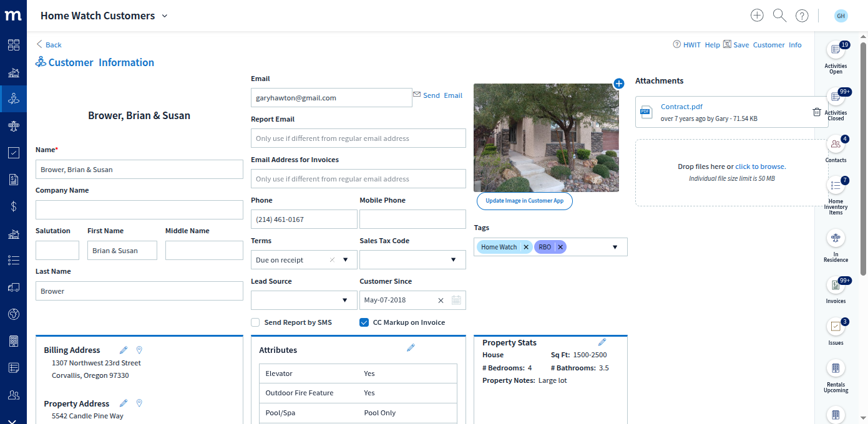868x424 pixels.
Task: Save Customer Info
Action: pos(763,45)
